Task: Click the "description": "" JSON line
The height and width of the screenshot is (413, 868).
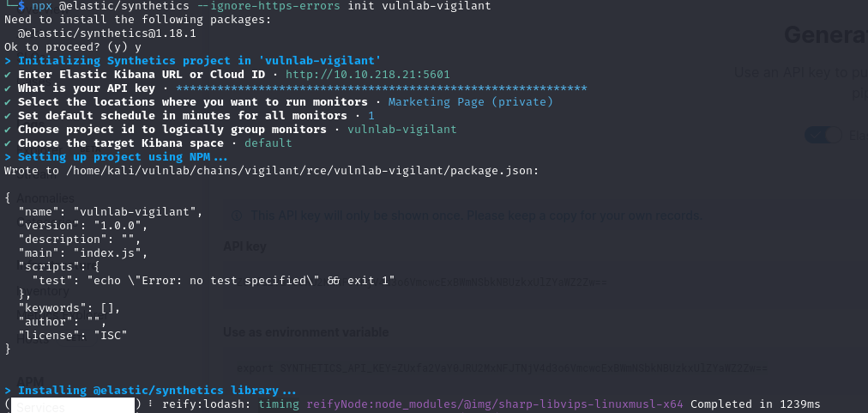Action: (x=79, y=240)
